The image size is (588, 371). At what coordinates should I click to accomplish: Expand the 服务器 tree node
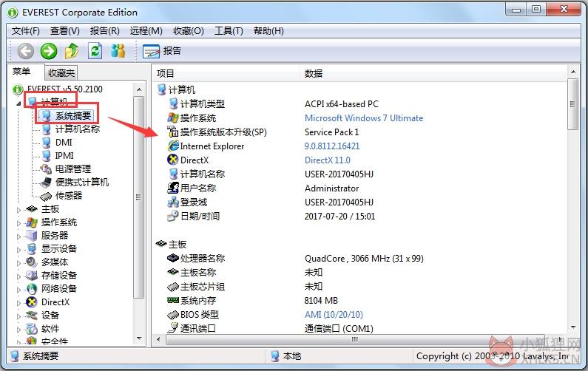click(x=18, y=236)
